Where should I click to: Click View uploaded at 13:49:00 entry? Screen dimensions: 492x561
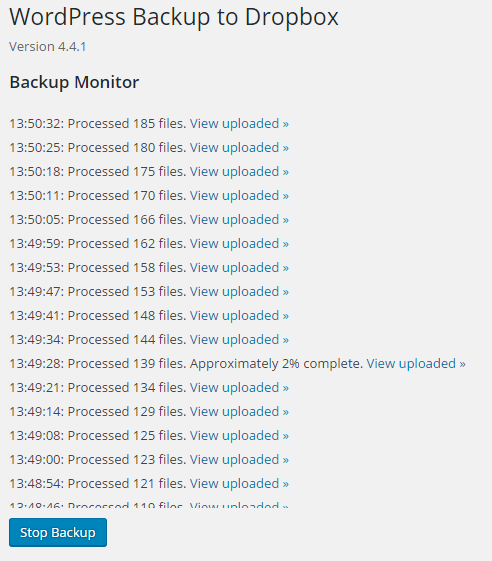(x=239, y=459)
